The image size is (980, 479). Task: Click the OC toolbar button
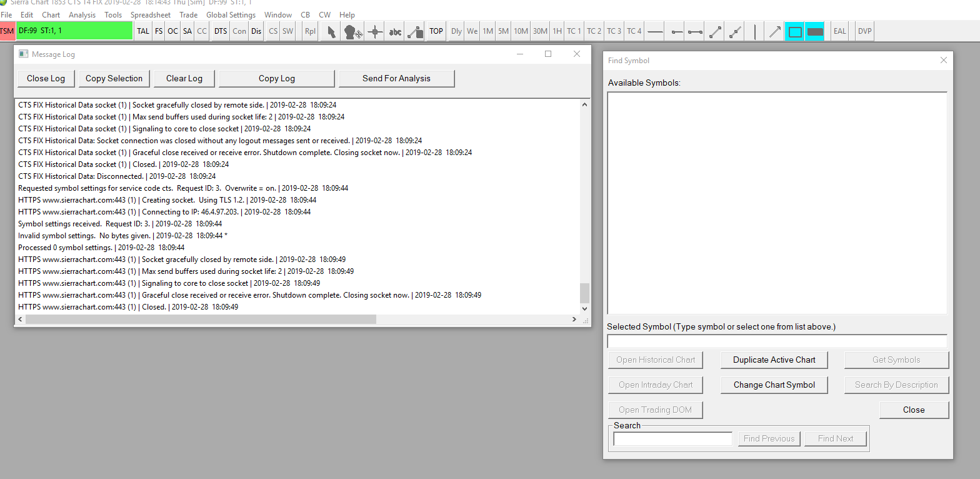pyautogui.click(x=172, y=31)
